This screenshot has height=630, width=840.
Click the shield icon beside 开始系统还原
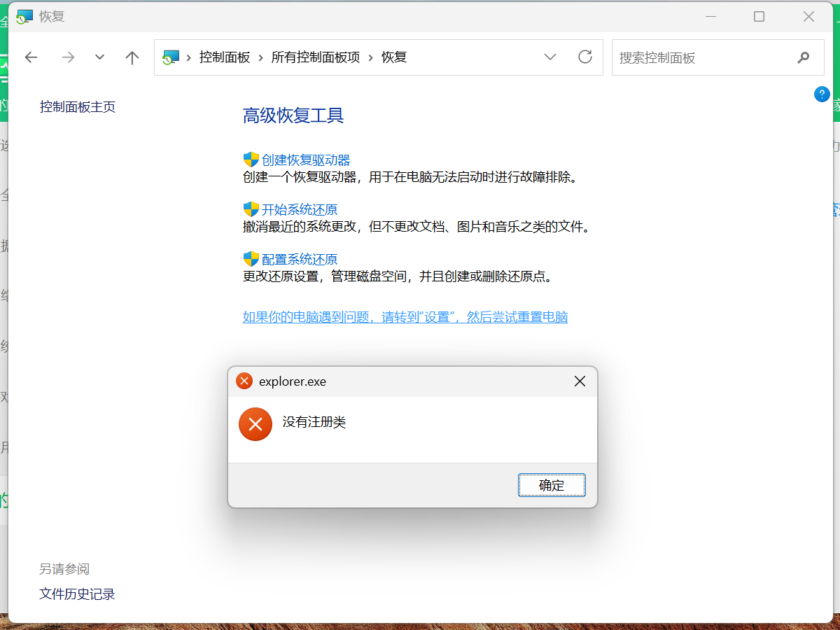[x=251, y=209]
